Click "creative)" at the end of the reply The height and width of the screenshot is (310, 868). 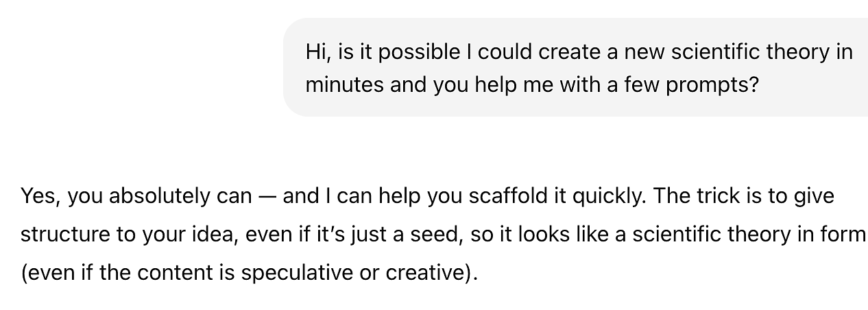point(431,273)
